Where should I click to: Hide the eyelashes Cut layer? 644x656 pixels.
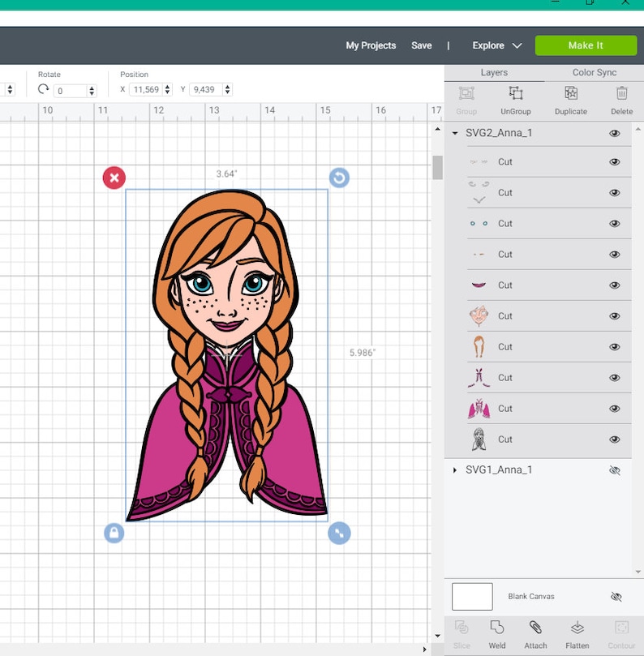(614, 162)
